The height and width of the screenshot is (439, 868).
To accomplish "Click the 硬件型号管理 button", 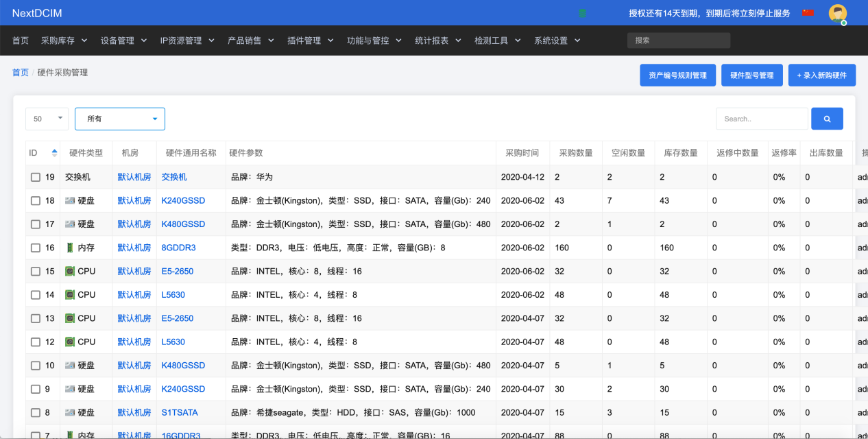I will tap(751, 75).
